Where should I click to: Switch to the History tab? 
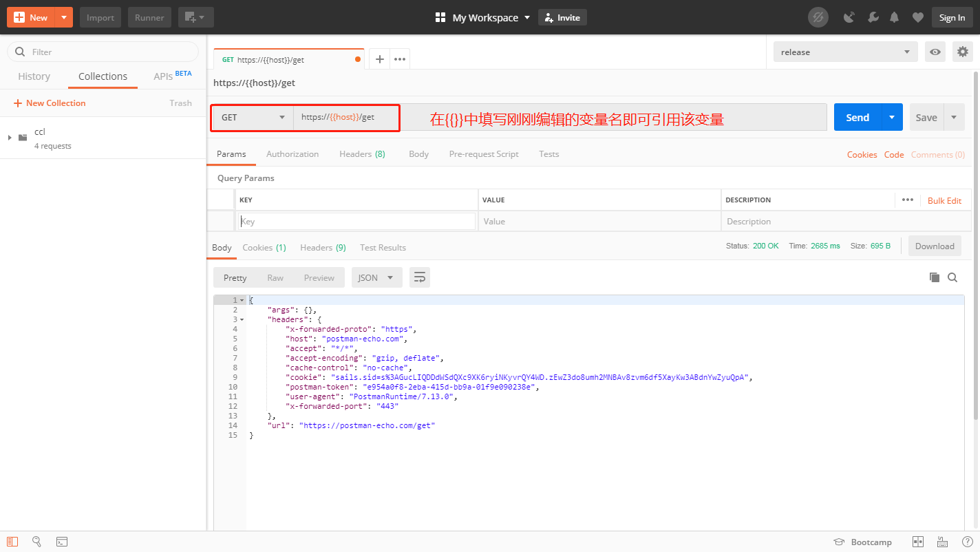[34, 76]
